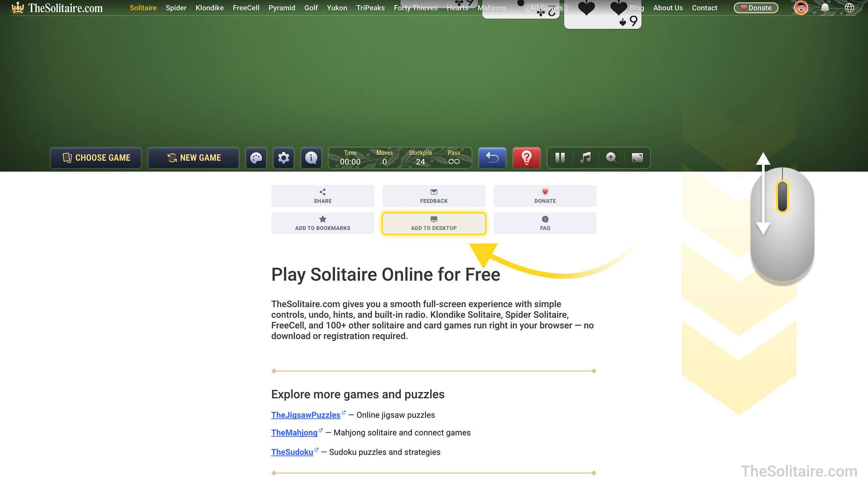This screenshot has width=868, height=488.
Task: Open Forty Thieves from navigation
Action: pyautogui.click(x=416, y=8)
